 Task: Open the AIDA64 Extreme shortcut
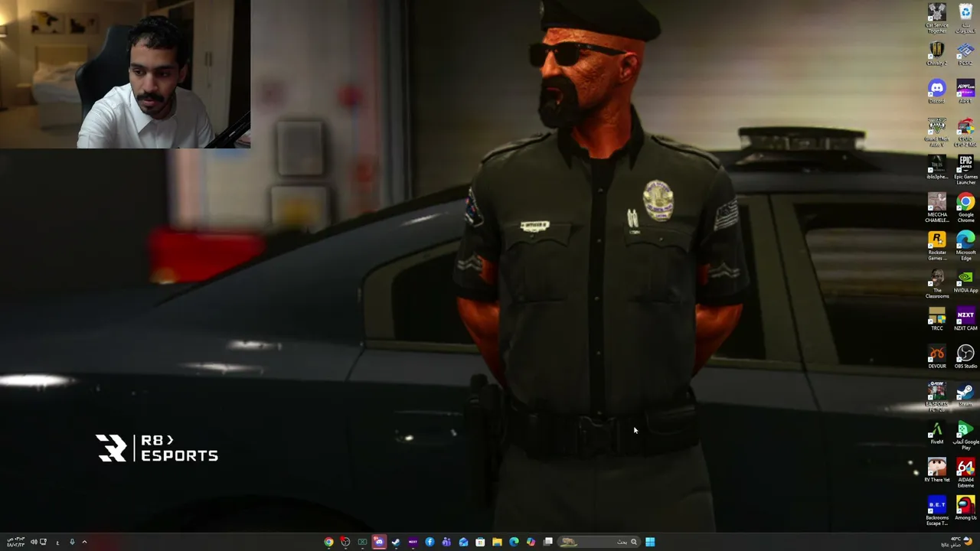click(x=965, y=473)
